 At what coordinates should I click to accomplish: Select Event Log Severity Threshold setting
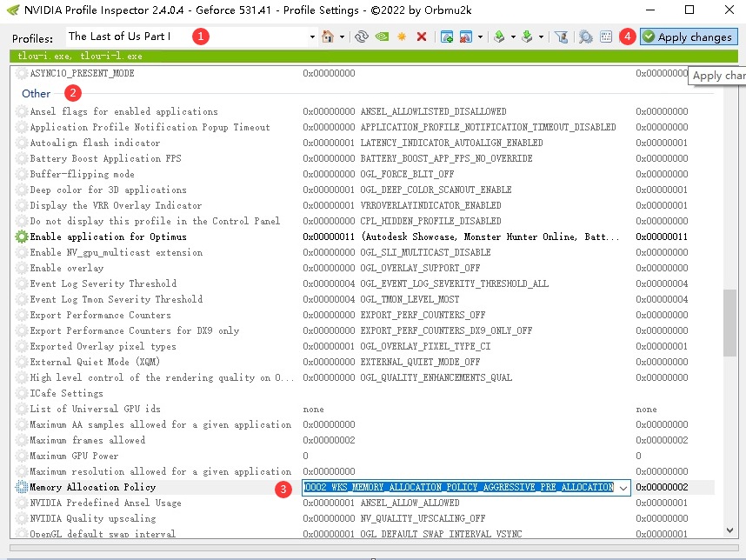364,283
